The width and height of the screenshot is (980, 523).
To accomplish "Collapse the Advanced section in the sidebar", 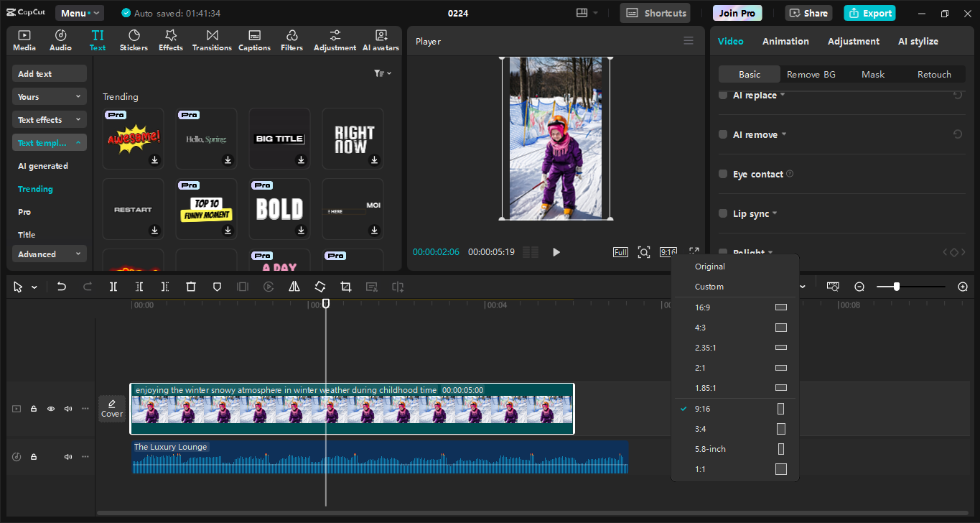I will [49, 254].
